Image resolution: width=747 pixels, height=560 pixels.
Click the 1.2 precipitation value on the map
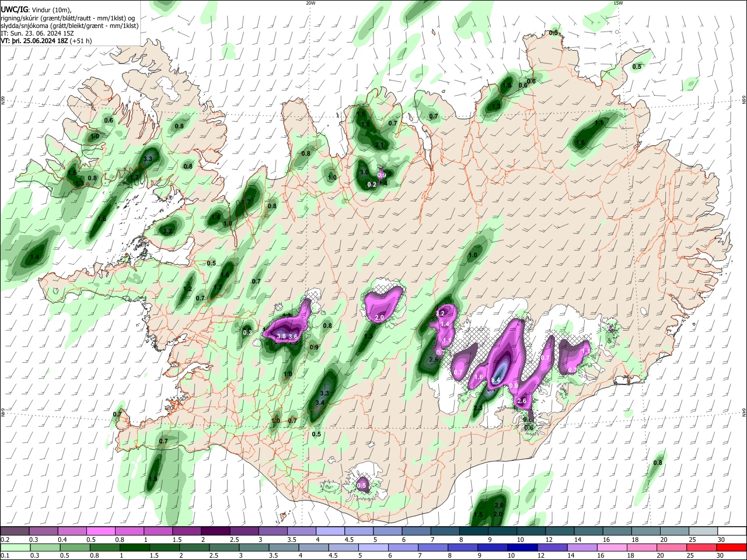click(188, 289)
